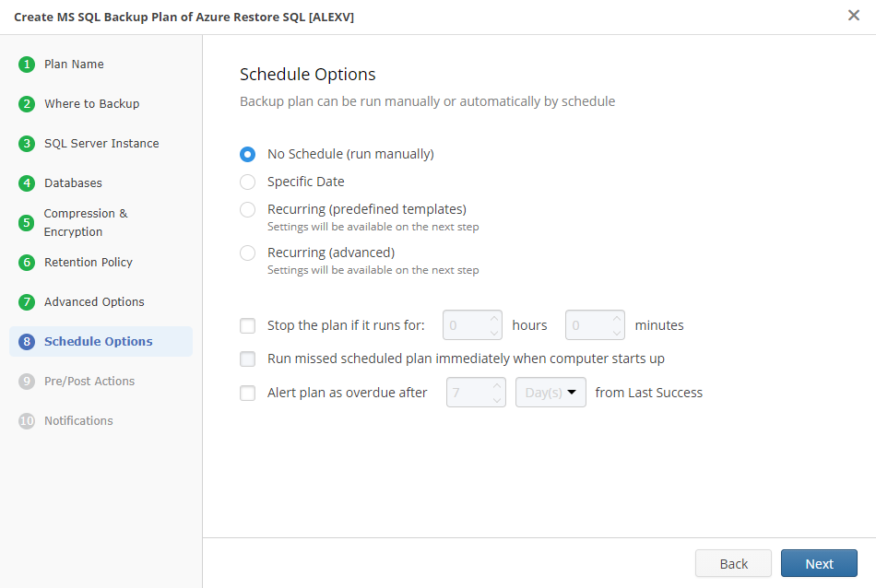
Task: Select Specific Date schedule option
Action: (246, 182)
